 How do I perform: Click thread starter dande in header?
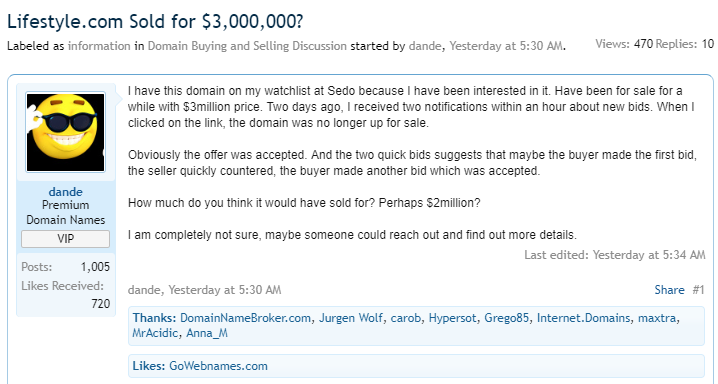pos(425,46)
